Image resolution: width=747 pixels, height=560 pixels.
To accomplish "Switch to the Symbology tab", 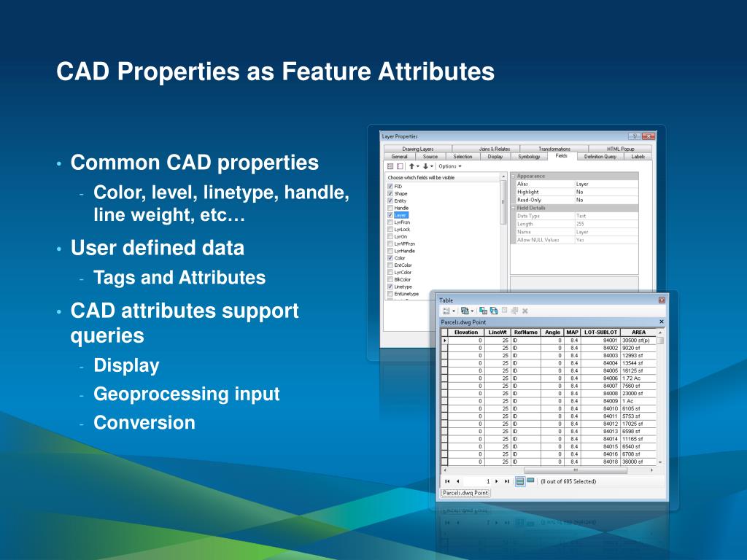I will [530, 156].
